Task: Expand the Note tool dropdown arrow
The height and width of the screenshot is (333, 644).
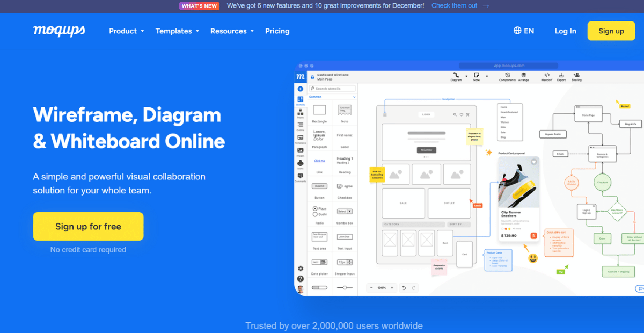Action: coord(487,76)
